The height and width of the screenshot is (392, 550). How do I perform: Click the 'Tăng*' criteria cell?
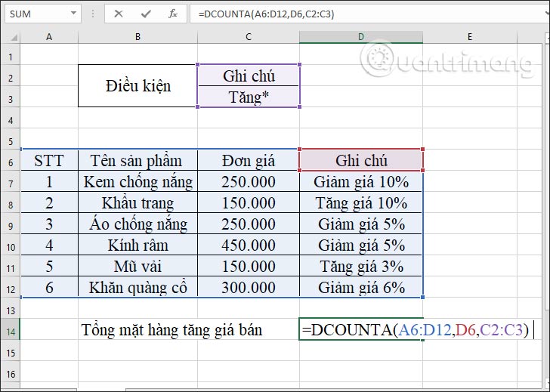tap(249, 97)
